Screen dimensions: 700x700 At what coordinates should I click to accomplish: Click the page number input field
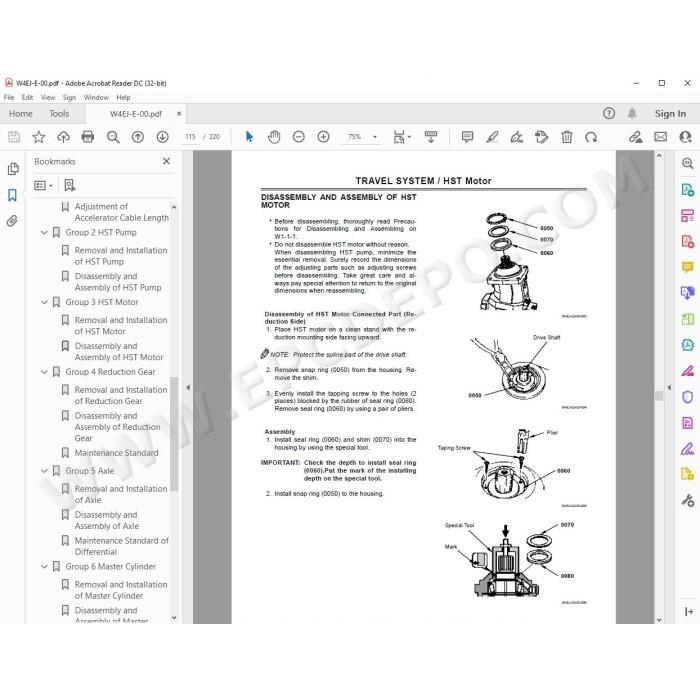pos(191,137)
